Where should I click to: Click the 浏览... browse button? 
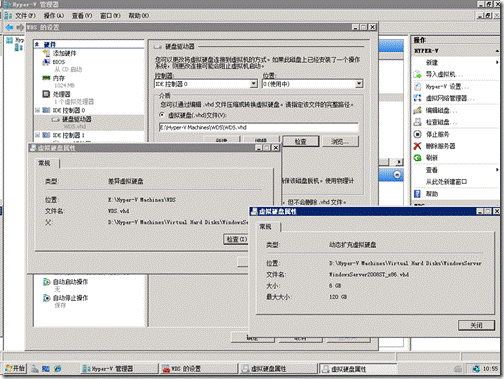point(340,141)
